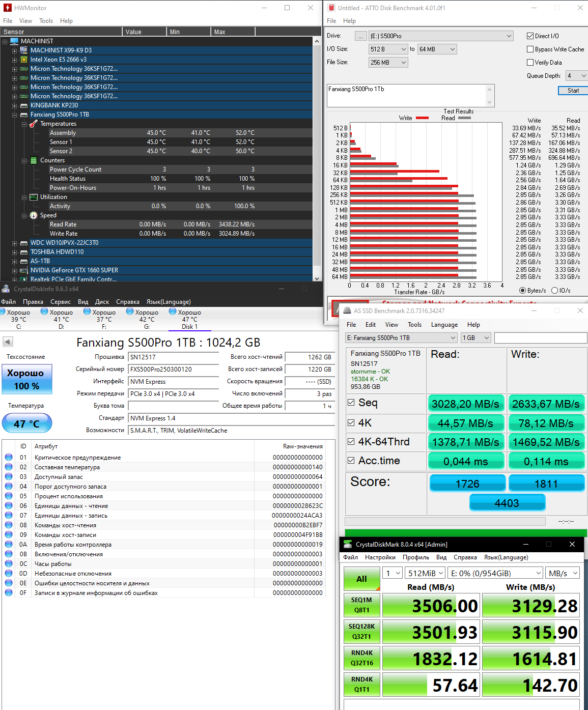
Task: Click the drive icon beside Fanxiang S500Pro 1TB
Action: click(x=24, y=115)
